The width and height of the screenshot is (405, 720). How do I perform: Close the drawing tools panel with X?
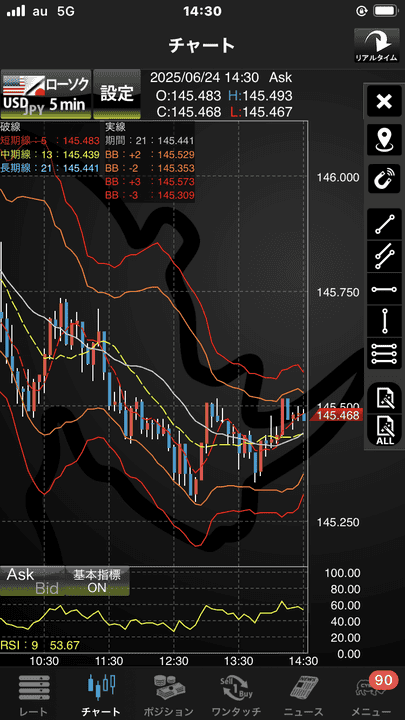(384, 101)
